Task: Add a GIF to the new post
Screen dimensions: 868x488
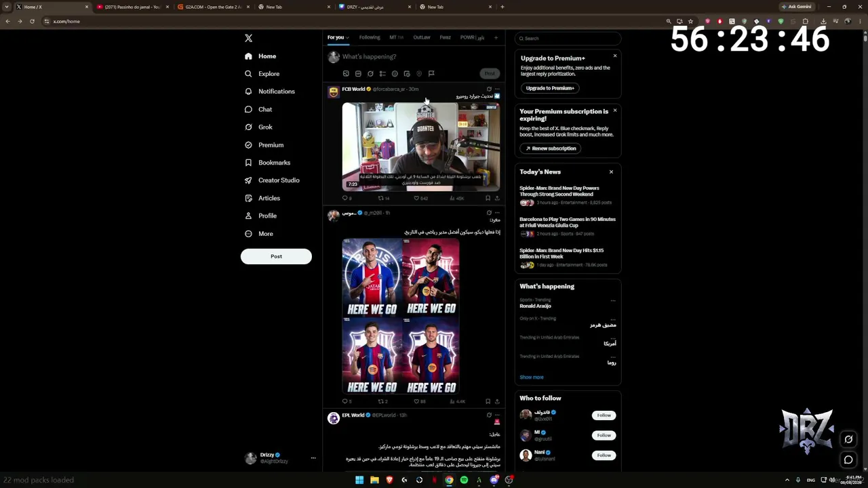Action: pyautogui.click(x=358, y=74)
